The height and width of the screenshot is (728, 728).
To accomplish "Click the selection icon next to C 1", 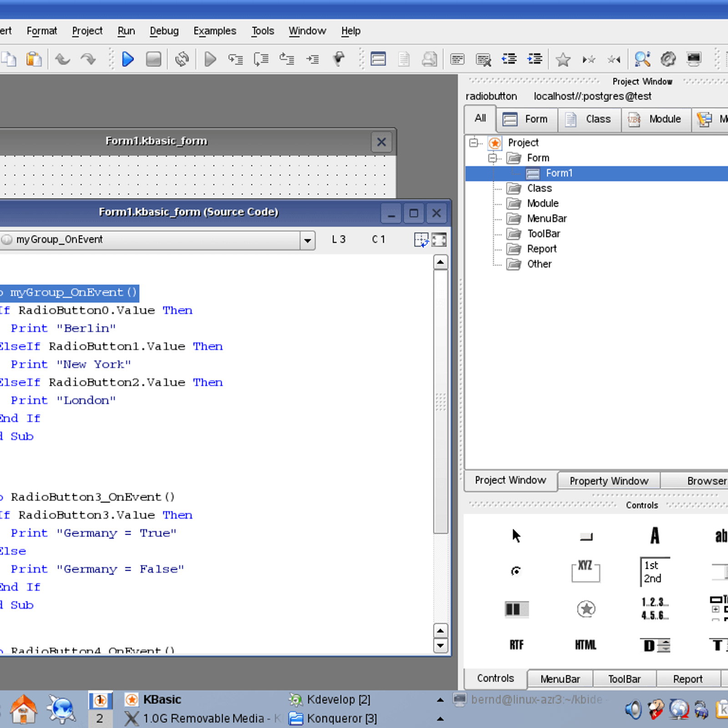I will point(421,240).
